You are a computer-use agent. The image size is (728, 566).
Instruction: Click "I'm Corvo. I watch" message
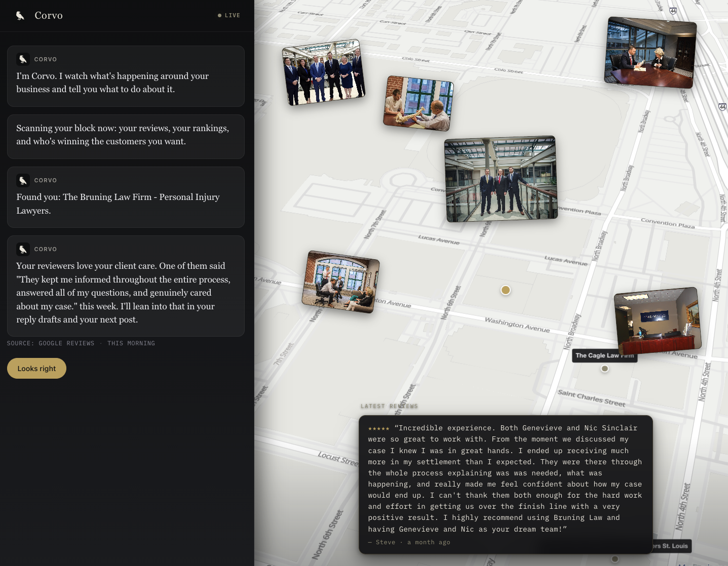coord(126,76)
